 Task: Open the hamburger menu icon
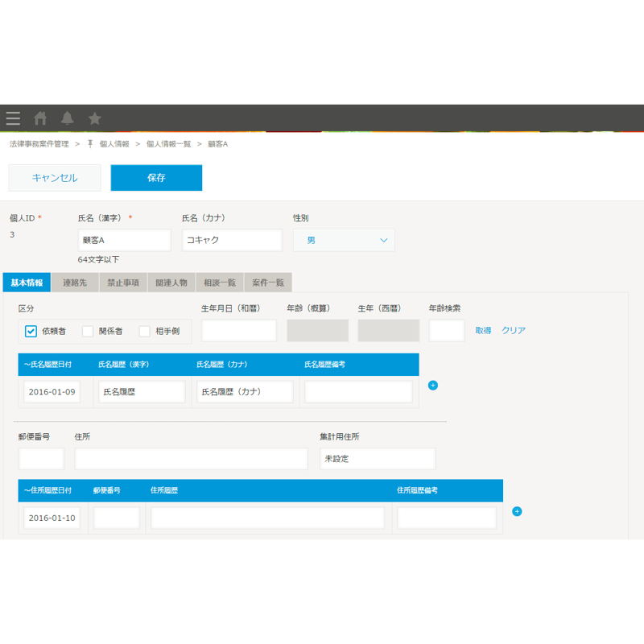[13, 118]
